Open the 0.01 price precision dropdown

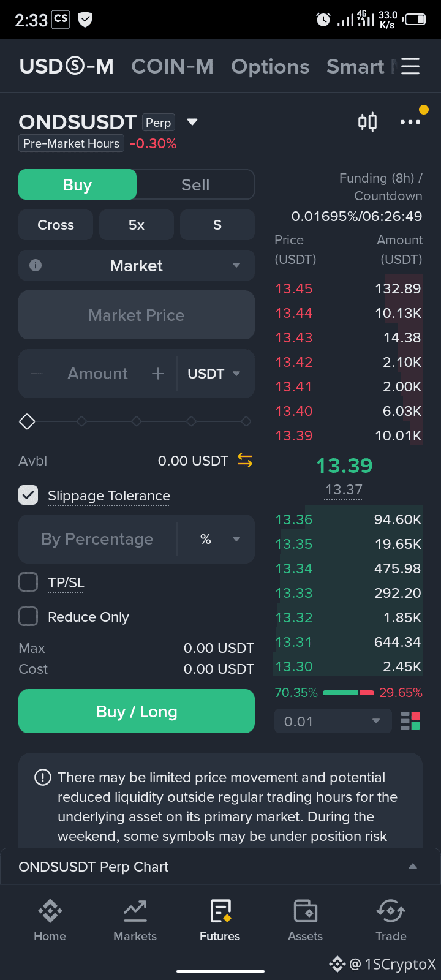pos(333,721)
